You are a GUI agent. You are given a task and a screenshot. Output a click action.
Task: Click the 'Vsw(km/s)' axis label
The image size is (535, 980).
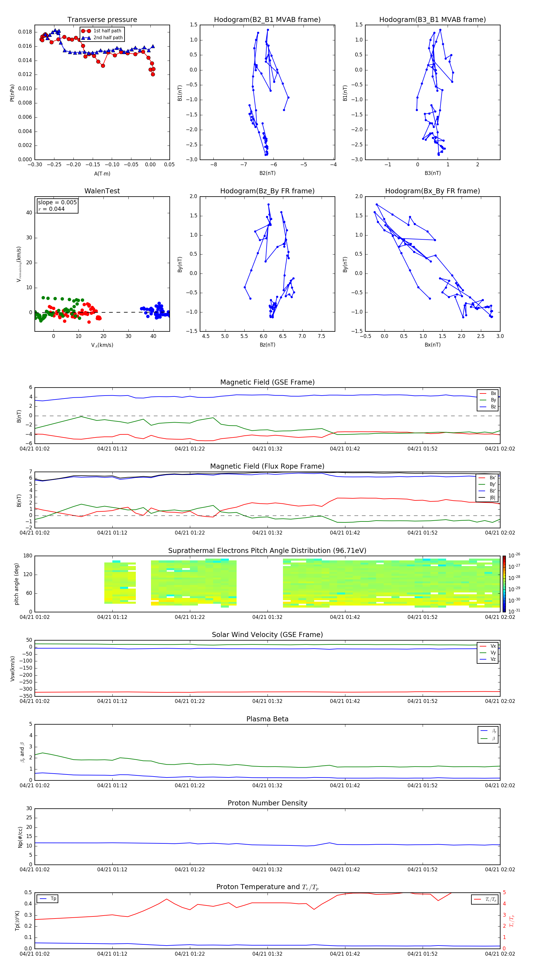[x=12, y=668]
